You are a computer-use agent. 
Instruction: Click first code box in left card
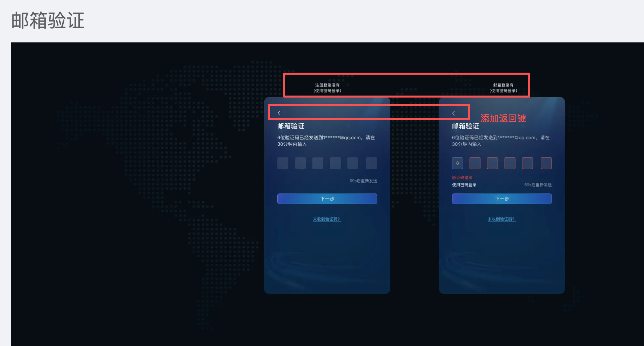pos(283,163)
